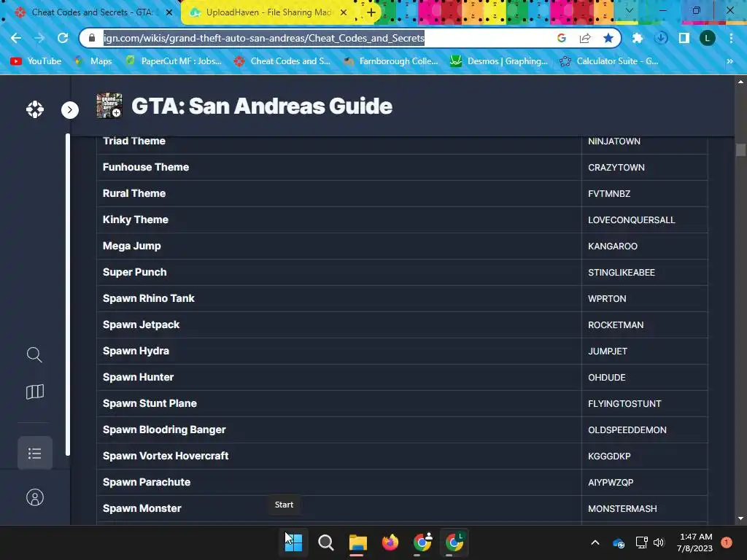Image resolution: width=747 pixels, height=560 pixels.
Task: Open the Chrome taskbar icon with L profile badge
Action: pos(454,542)
